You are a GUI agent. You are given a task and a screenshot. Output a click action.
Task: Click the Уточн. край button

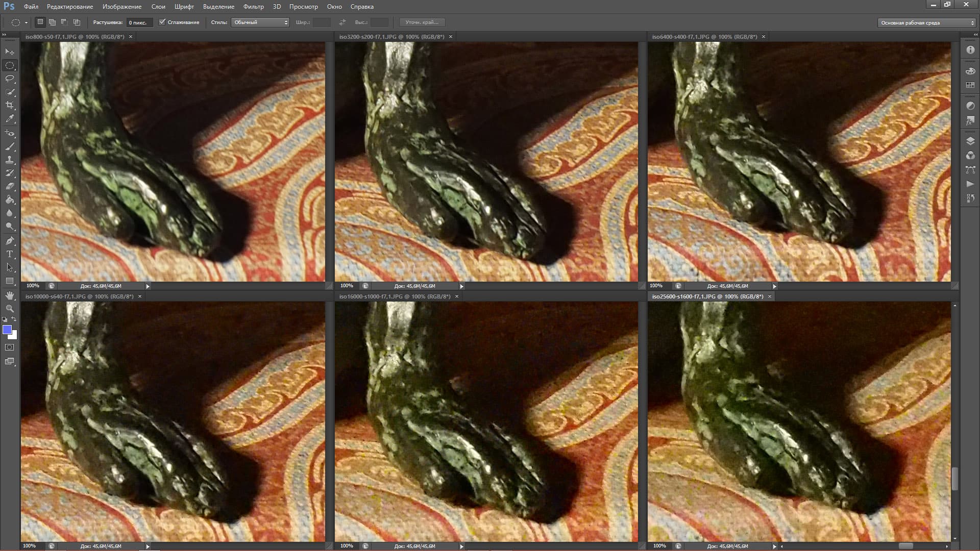click(422, 22)
